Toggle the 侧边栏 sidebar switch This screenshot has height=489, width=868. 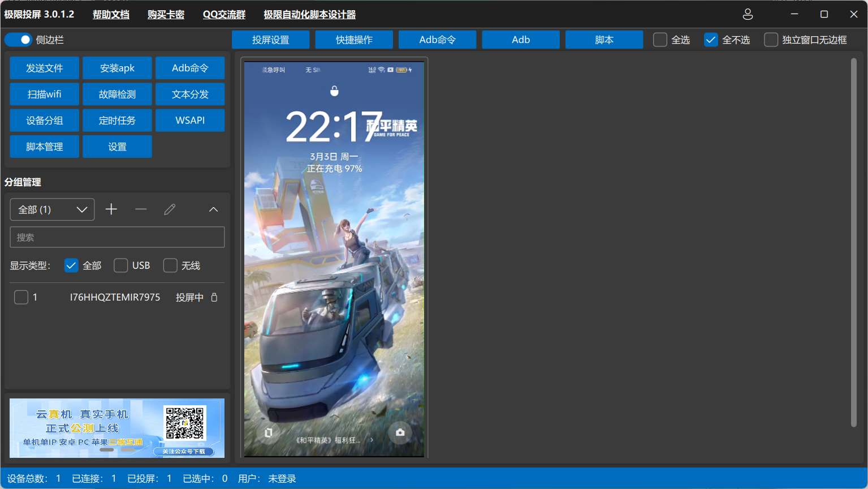[19, 40]
